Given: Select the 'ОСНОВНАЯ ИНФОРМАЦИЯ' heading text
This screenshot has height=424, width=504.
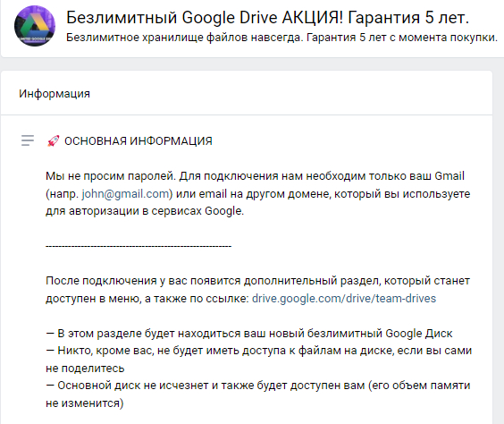Looking at the screenshot, I should pos(139,141).
